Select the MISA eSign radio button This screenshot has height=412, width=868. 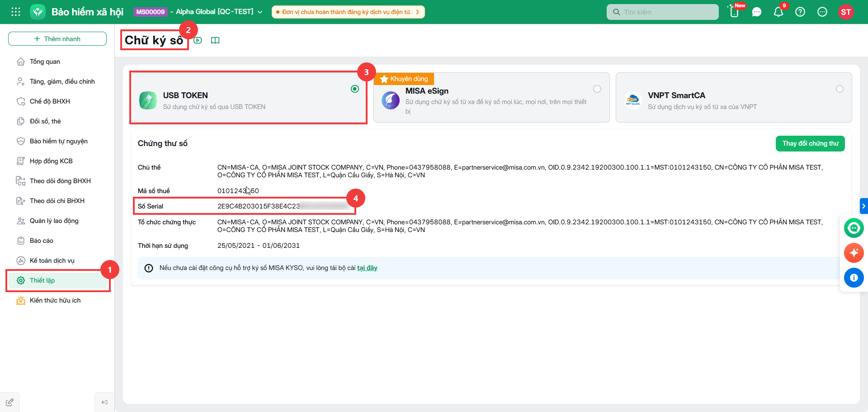pos(597,89)
